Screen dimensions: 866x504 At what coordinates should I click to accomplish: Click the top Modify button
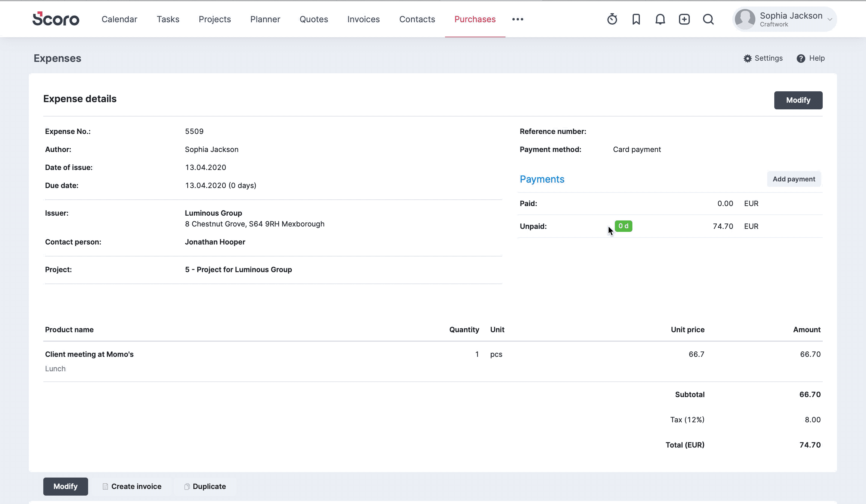click(x=798, y=100)
